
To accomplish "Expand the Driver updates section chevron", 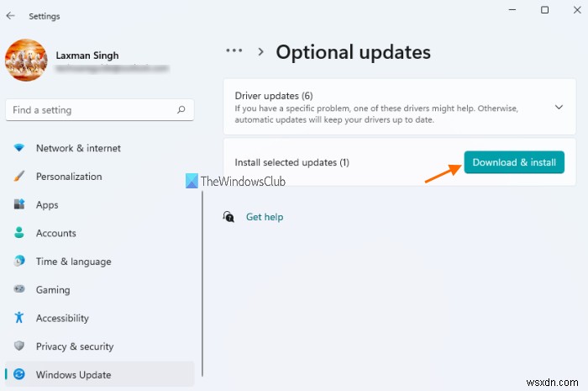I will point(559,108).
